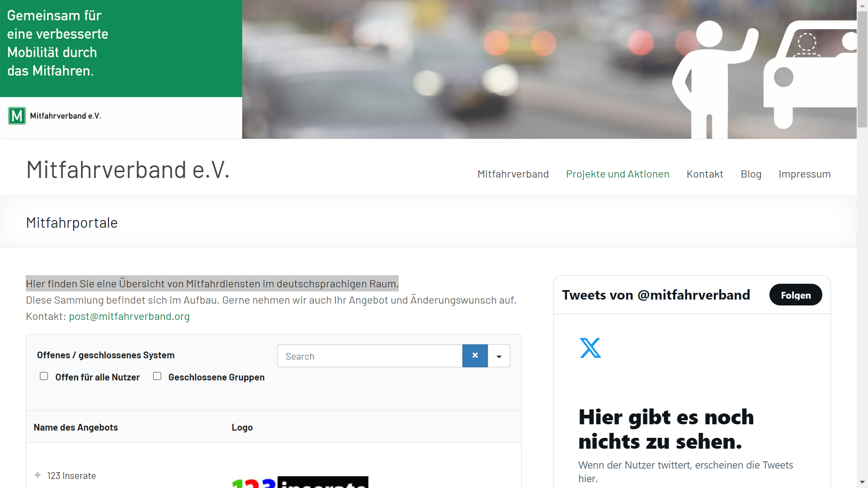Click the post@mitfahrverband.org email link
The width and height of the screenshot is (868, 488).
129,316
